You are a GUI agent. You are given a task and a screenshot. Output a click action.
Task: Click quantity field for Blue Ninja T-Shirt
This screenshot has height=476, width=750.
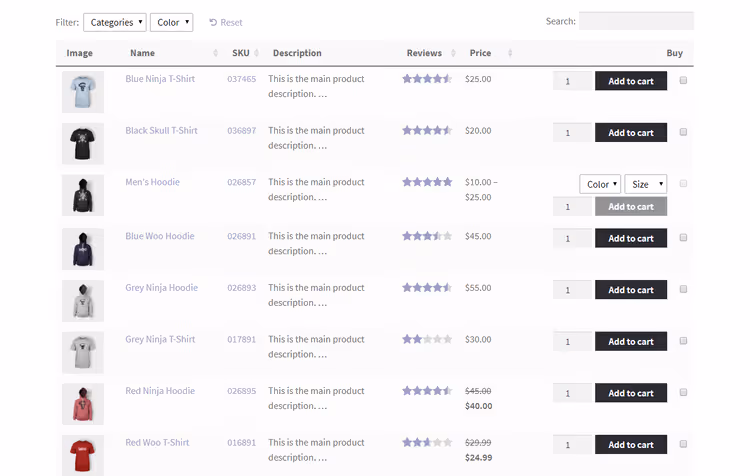[572, 81]
